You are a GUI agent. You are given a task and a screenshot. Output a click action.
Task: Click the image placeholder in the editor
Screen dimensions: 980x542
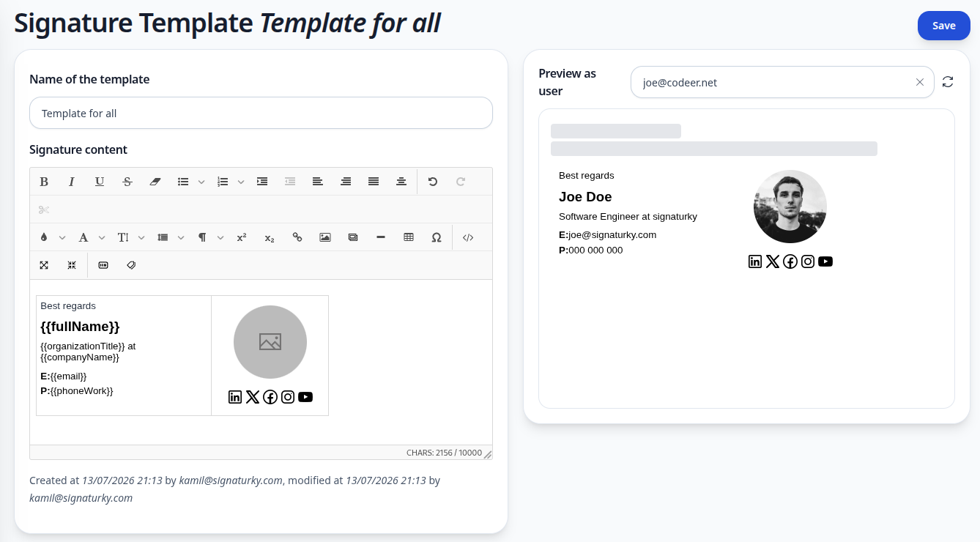(270, 341)
